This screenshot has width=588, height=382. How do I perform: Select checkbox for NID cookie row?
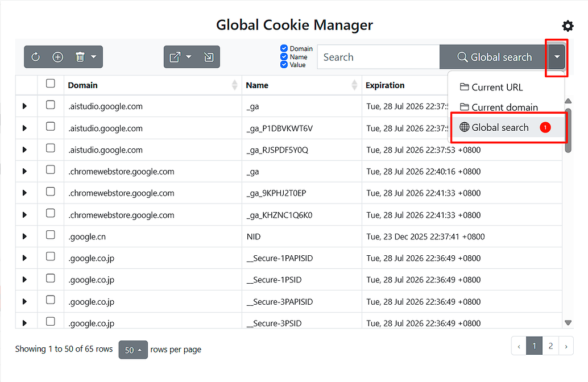point(50,235)
